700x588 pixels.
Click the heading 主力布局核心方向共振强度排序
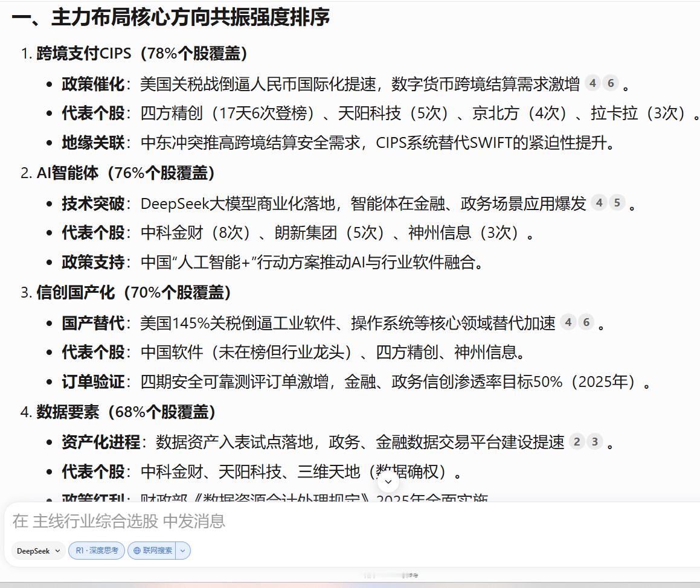[x=191, y=18]
